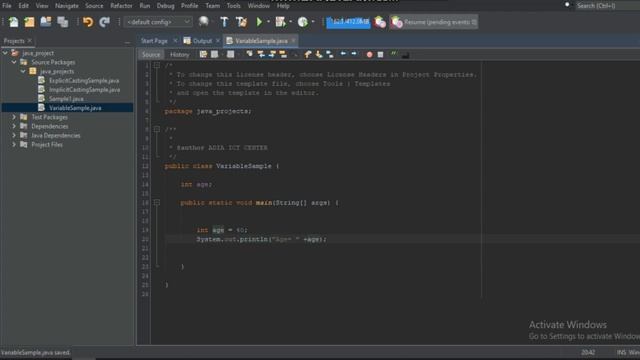Expand the Dependencies node
This screenshot has width=640, height=360.
pos(14,126)
